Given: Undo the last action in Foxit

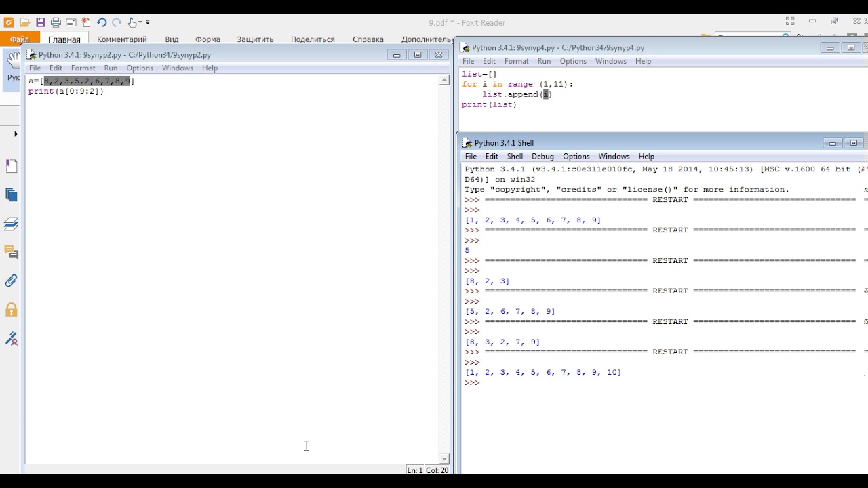Looking at the screenshot, I should coord(102,22).
